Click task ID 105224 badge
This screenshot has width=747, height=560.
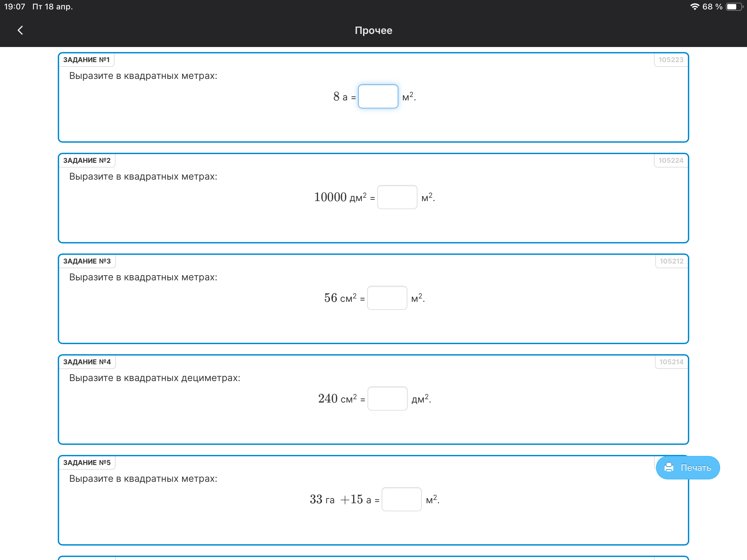[x=671, y=160]
